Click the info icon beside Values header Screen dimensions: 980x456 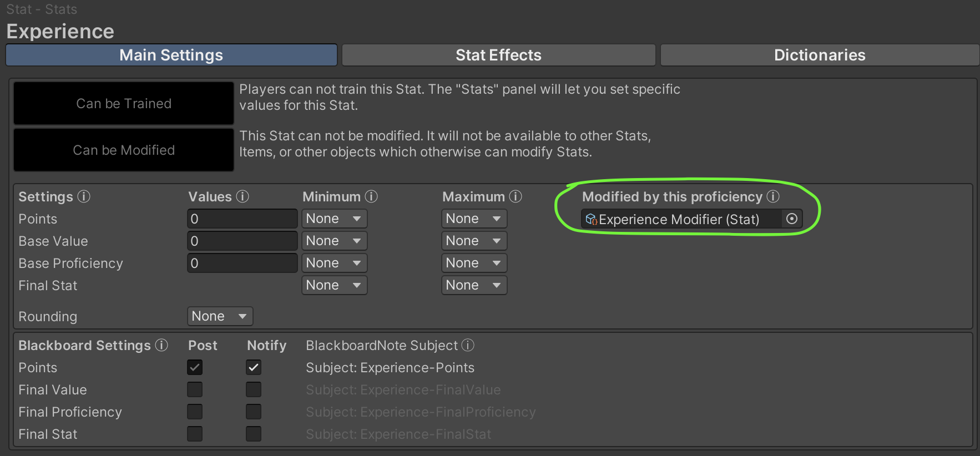click(x=243, y=196)
